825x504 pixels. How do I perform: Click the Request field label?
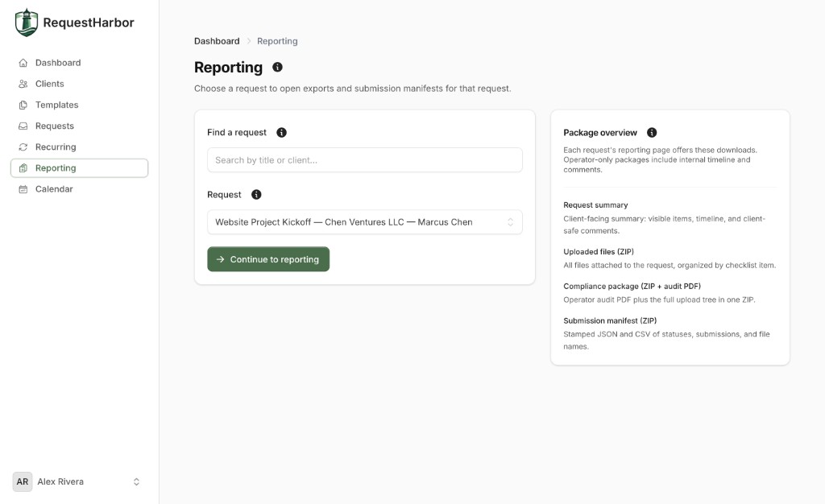click(x=224, y=195)
